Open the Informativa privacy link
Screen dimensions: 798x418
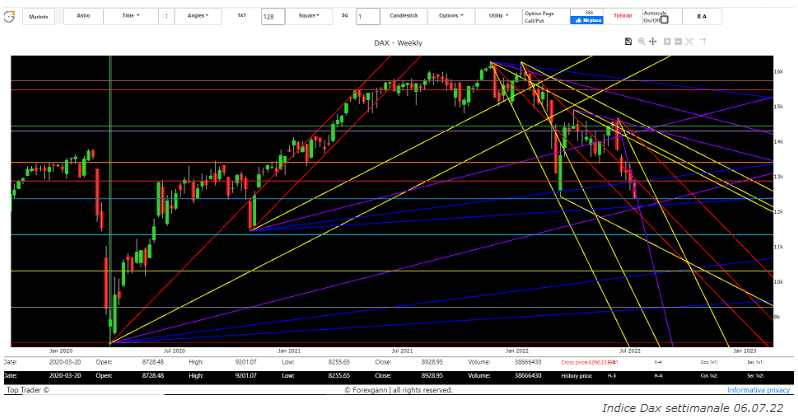[x=760, y=389]
